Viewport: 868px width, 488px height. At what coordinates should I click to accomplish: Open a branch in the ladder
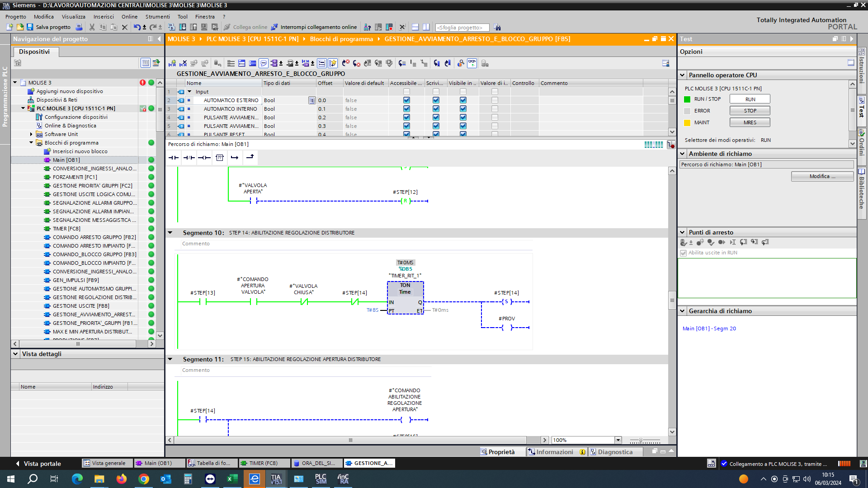(x=235, y=158)
